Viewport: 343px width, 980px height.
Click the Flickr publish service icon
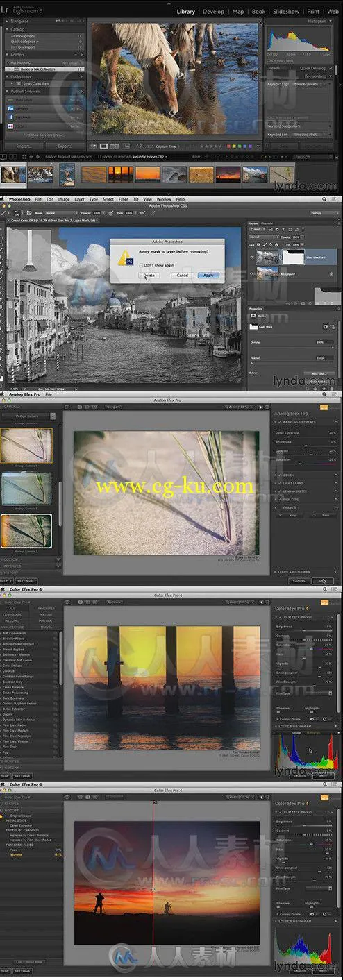[12, 126]
